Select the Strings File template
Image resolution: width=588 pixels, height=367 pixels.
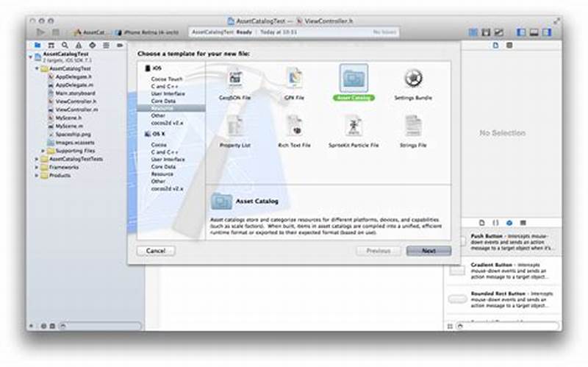click(x=413, y=132)
